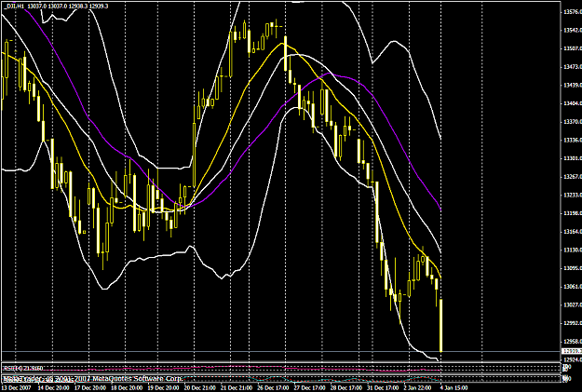Viewport: 582px width, 392px height.
Task: Click the 18 Dec 20:00 time label
Action: 127,388
